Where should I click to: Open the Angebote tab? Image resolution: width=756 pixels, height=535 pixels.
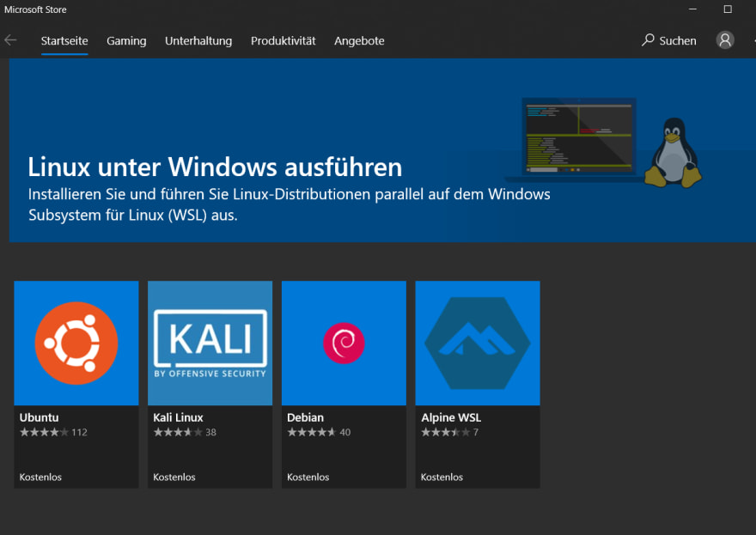click(359, 41)
